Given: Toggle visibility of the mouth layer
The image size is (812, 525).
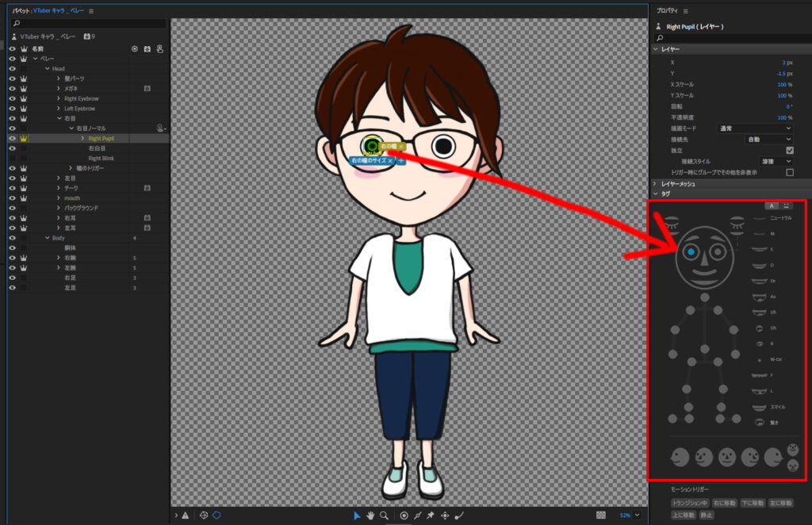Looking at the screenshot, I should click(x=11, y=198).
